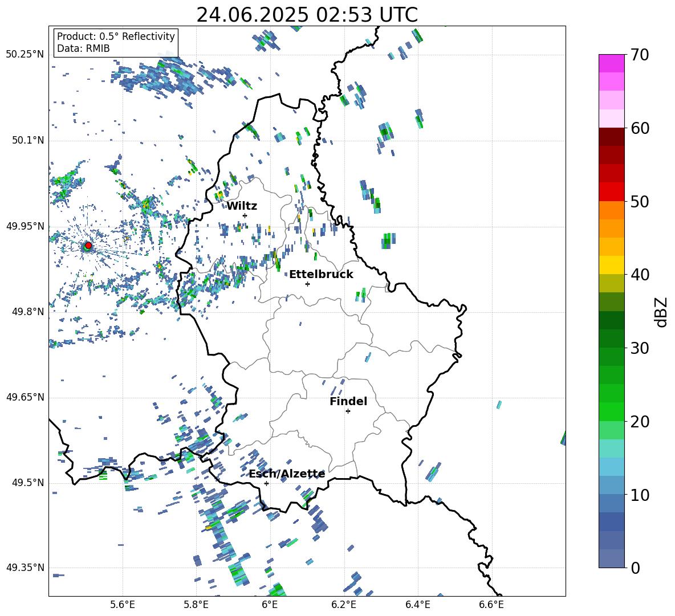Click the dBZ colorbar axis label
The width and height of the screenshot is (675, 616).
click(662, 312)
